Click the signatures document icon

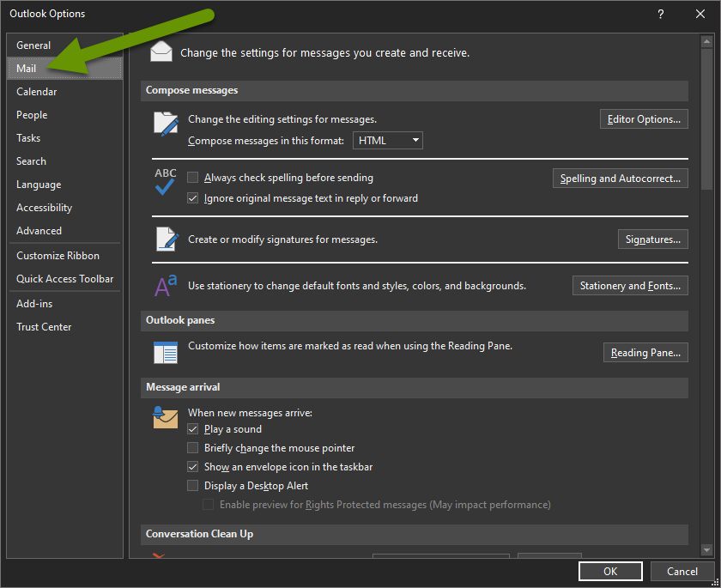(165, 239)
